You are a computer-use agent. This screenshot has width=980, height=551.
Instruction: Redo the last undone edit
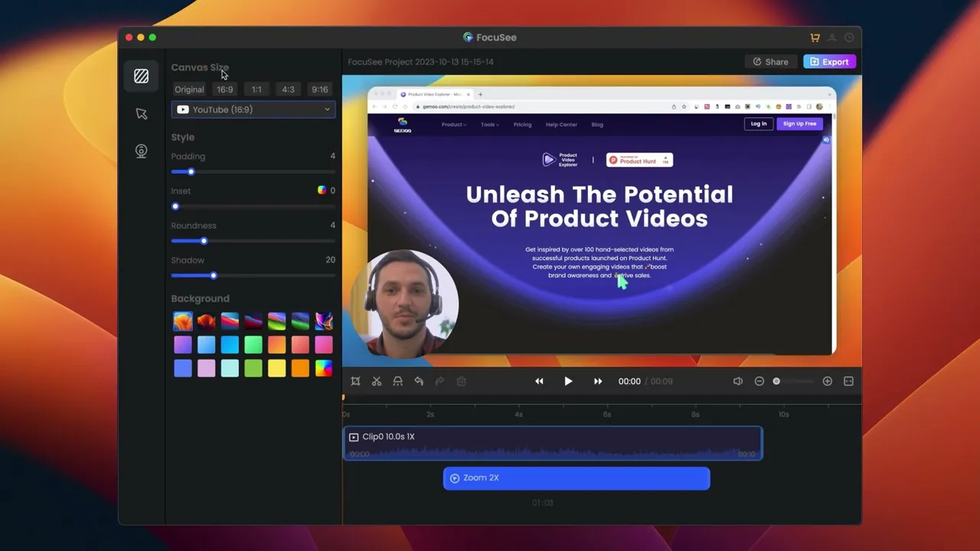[x=439, y=381]
